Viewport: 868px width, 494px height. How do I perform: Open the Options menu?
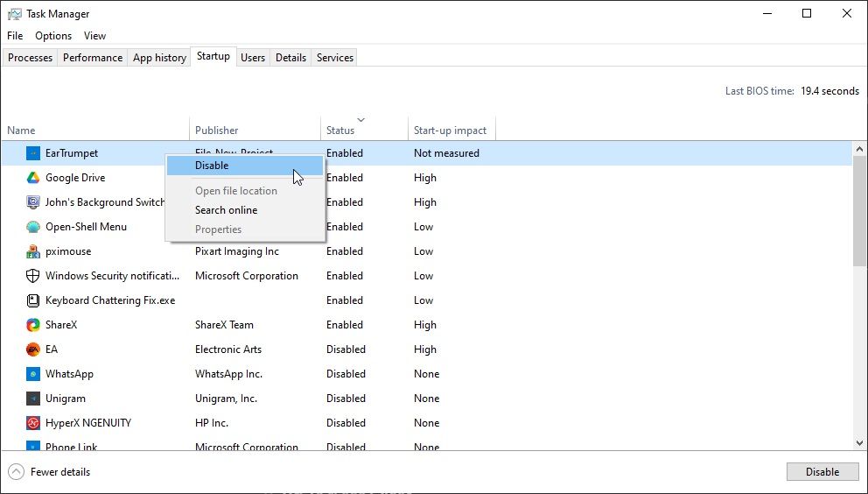[x=53, y=36]
